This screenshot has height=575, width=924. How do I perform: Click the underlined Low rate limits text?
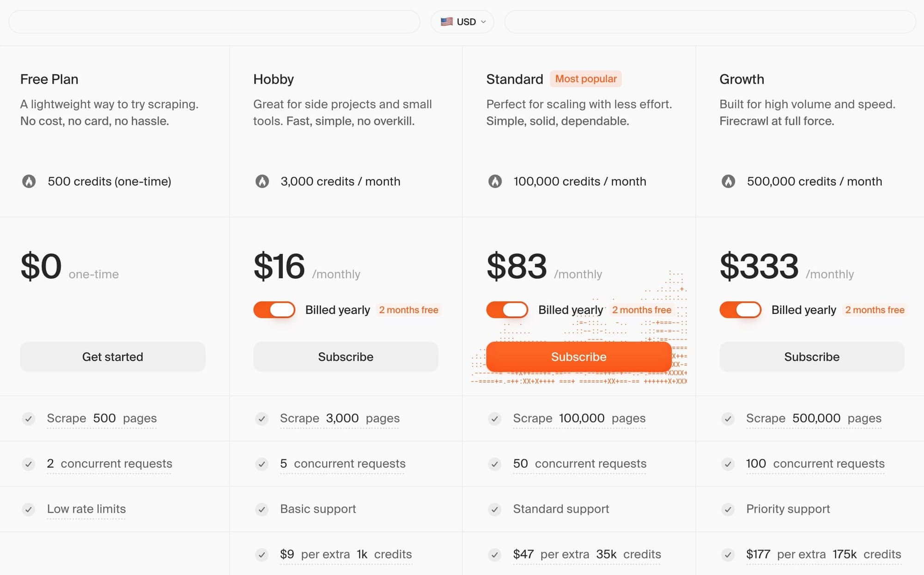coord(86,509)
